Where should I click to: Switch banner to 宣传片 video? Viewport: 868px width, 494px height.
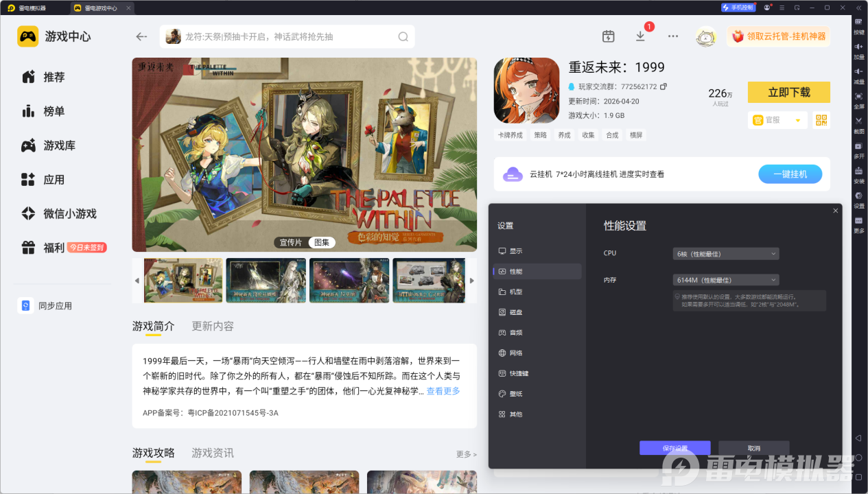coord(291,242)
